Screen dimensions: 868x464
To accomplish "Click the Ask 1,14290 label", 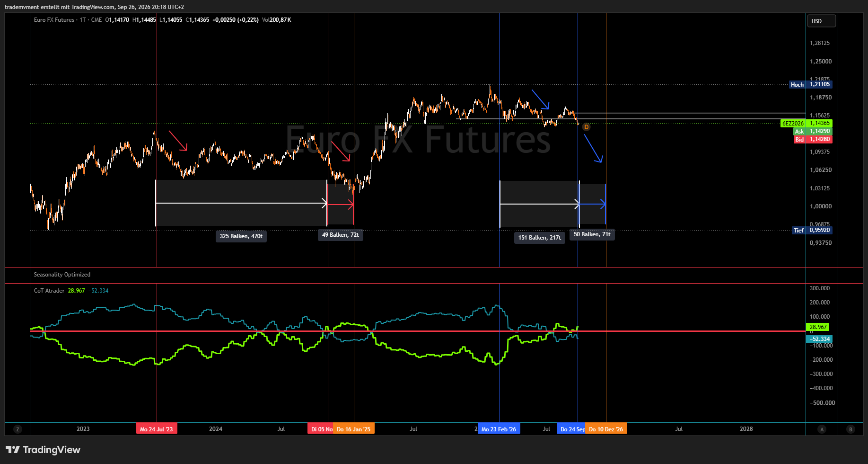I will pos(813,131).
